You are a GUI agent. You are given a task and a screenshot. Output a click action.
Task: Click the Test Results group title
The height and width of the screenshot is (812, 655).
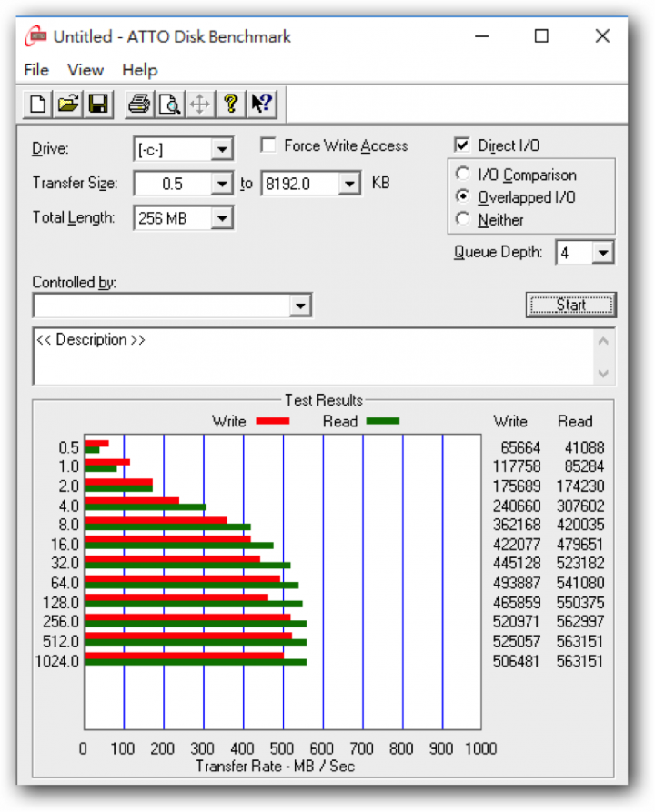point(323,400)
